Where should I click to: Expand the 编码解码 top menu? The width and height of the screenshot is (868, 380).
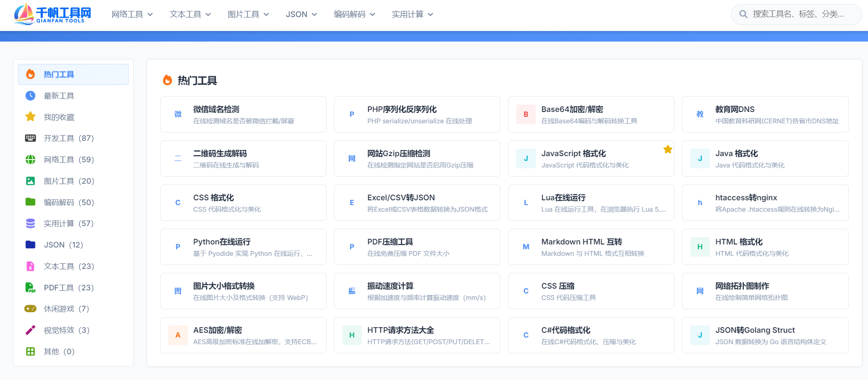click(x=355, y=14)
